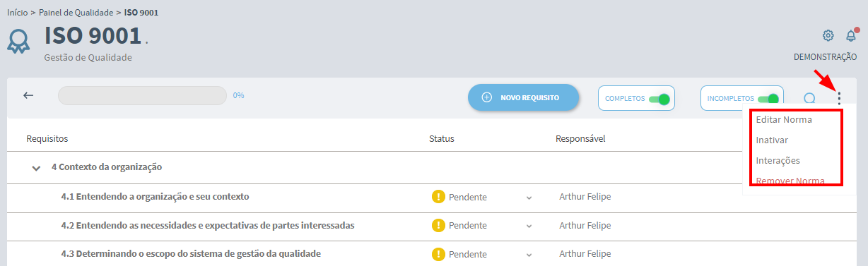
Task: Click the Responsável column header
Action: pyautogui.click(x=580, y=139)
